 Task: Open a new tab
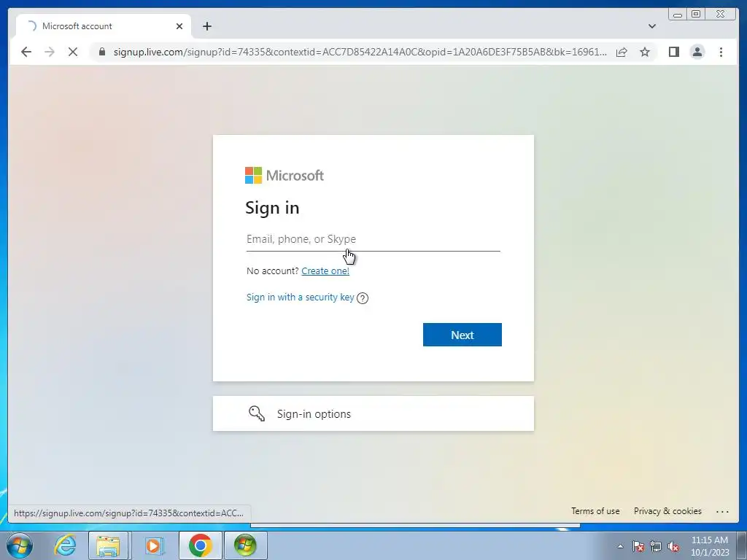pyautogui.click(x=206, y=26)
